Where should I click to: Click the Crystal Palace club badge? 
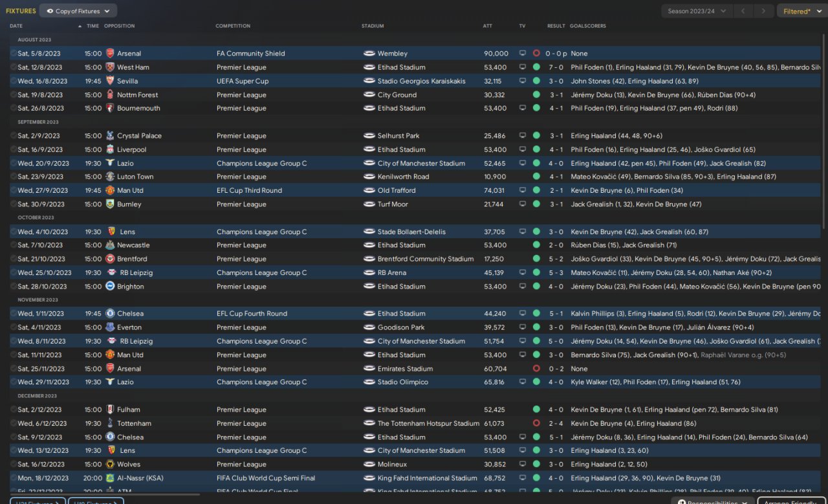click(110, 136)
